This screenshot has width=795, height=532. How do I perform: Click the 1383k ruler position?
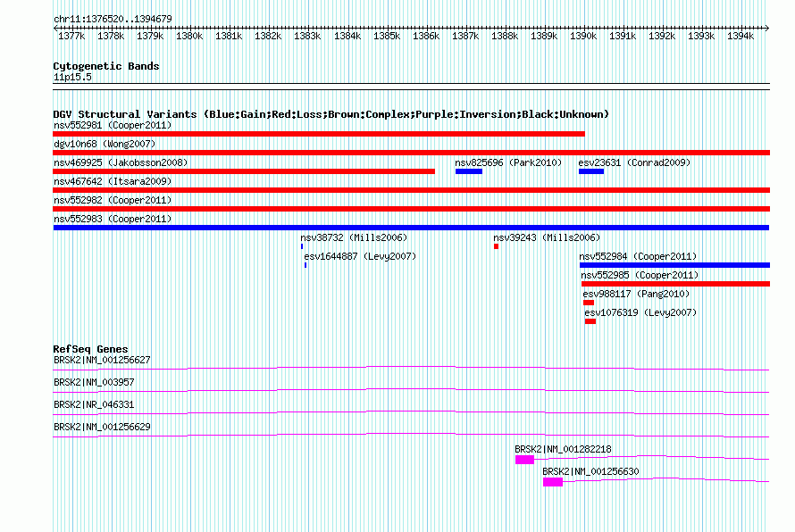[307, 36]
